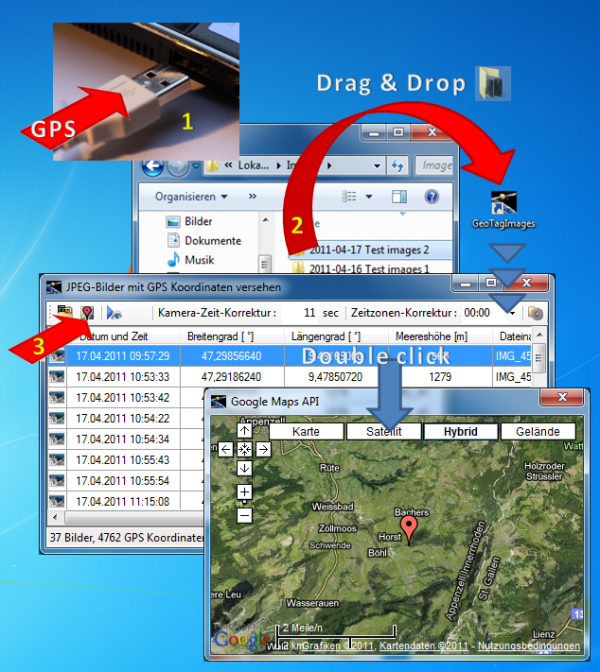Click the red map marker toolbar icon
600x672 pixels.
coord(87,312)
